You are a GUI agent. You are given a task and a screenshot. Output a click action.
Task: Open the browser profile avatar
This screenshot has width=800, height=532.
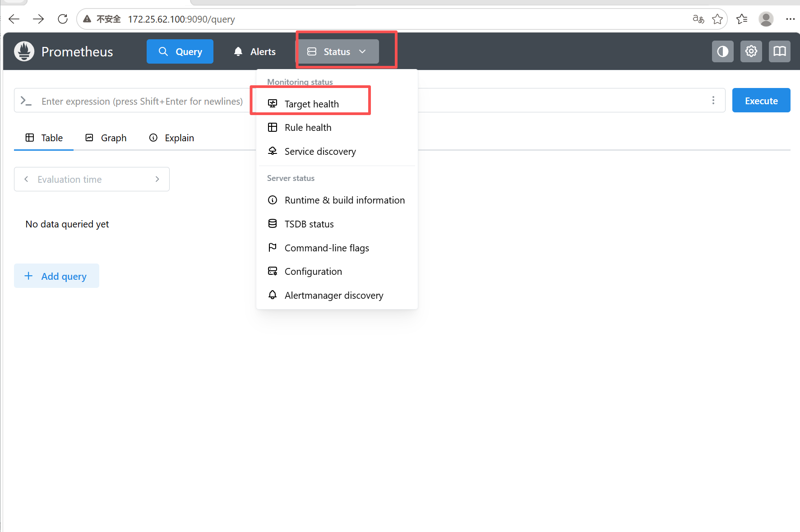766,19
